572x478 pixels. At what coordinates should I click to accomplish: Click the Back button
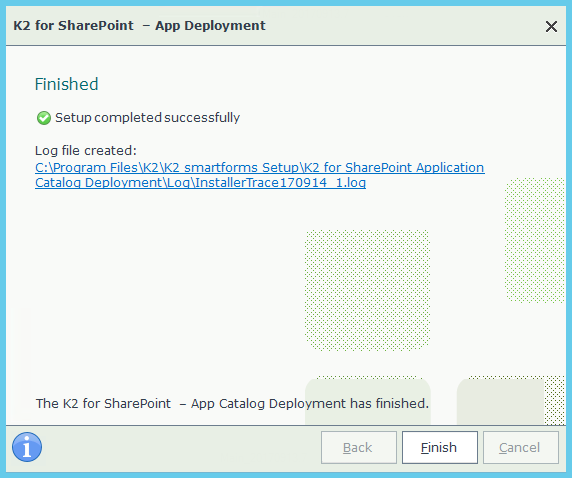[359, 447]
